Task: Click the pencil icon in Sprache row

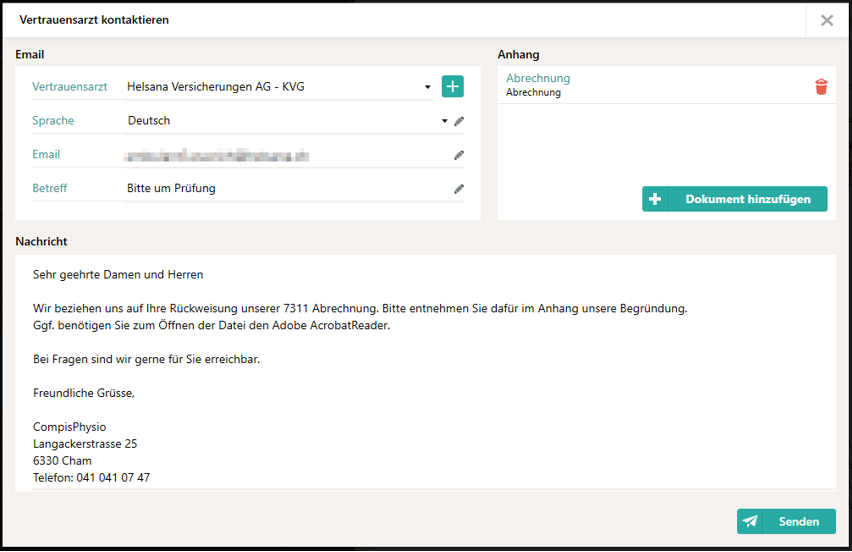Action: click(x=459, y=121)
